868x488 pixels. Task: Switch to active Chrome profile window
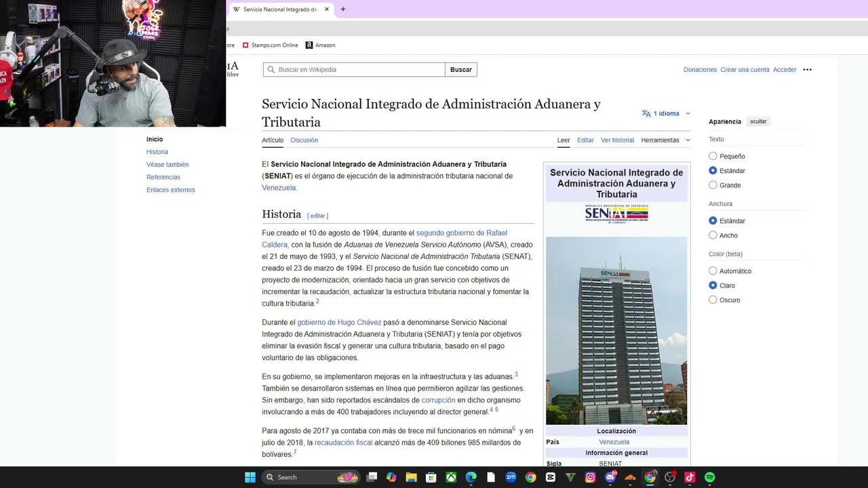650,477
